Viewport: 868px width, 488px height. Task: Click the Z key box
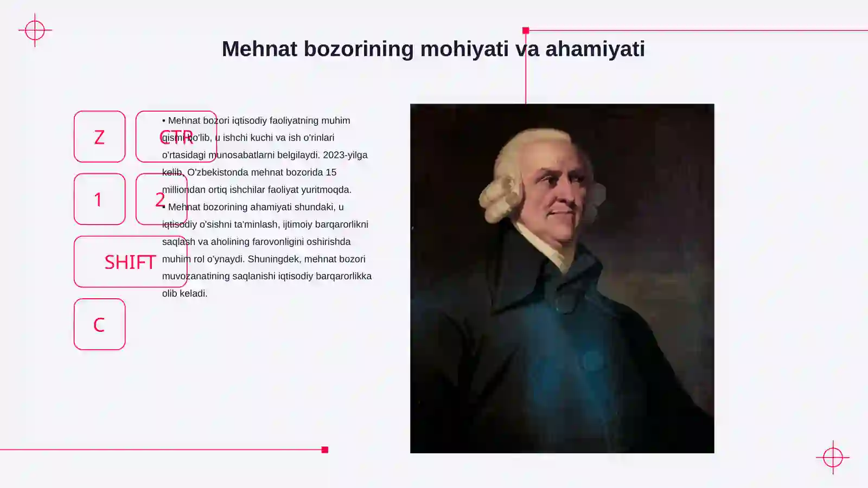pyautogui.click(x=99, y=137)
